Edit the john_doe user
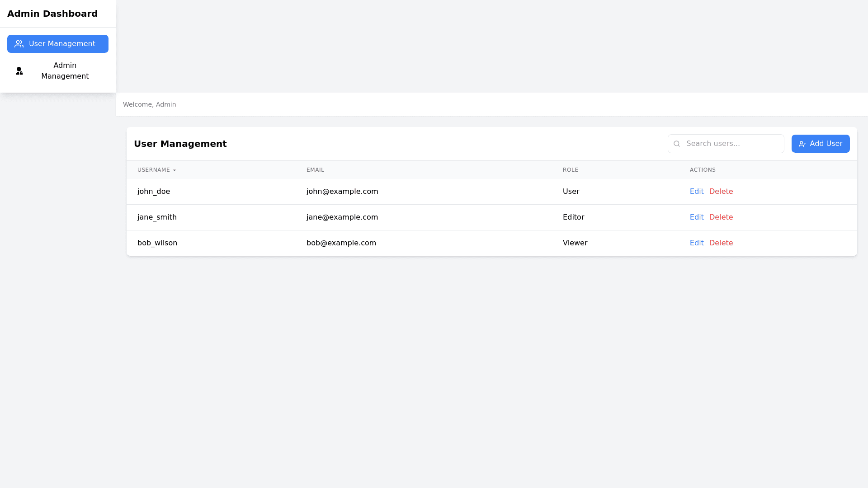 (696, 192)
